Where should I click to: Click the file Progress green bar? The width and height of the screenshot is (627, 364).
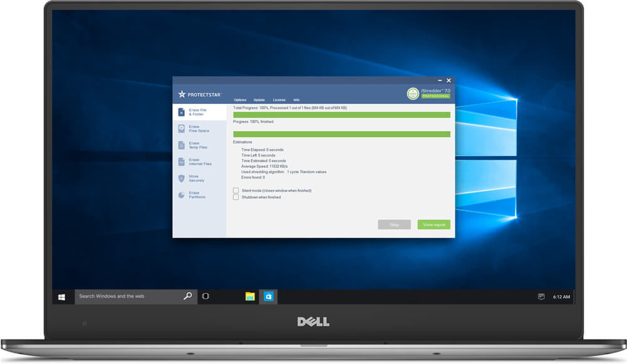pyautogui.click(x=341, y=134)
